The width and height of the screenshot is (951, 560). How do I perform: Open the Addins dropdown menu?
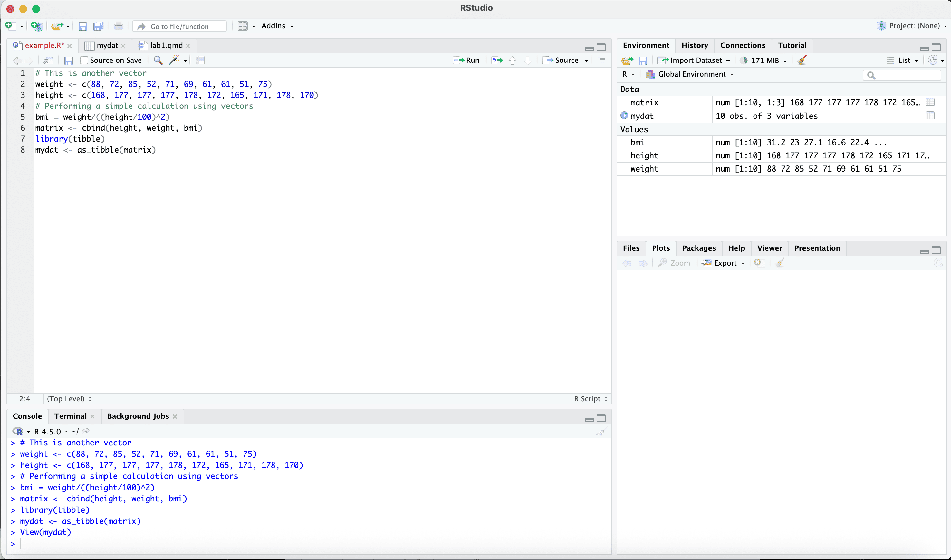click(x=277, y=26)
